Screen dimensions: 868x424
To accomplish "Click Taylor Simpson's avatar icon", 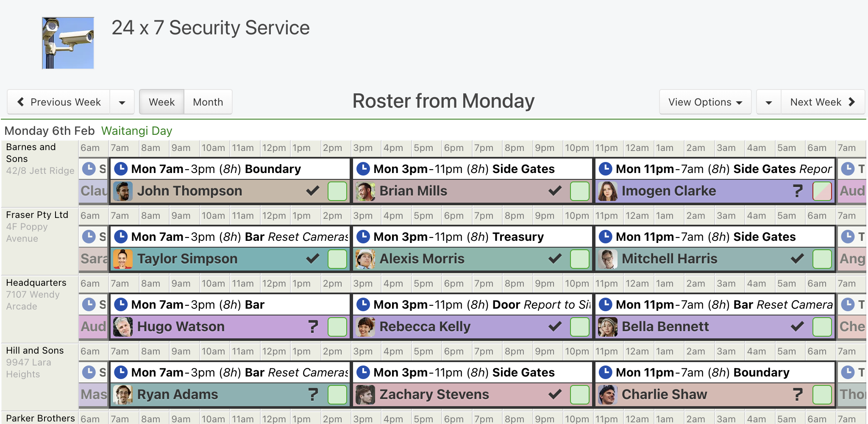I will (123, 259).
